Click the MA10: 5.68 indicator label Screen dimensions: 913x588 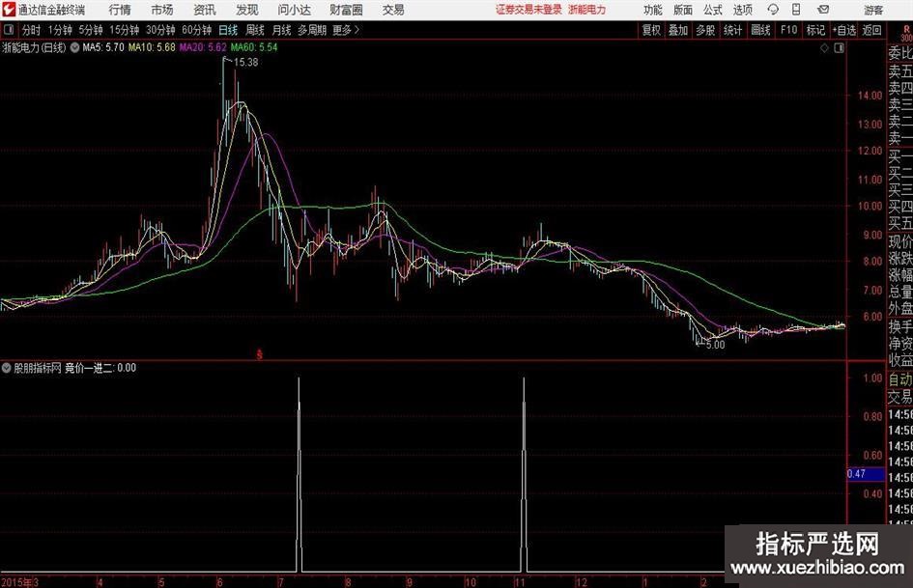[x=152, y=47]
